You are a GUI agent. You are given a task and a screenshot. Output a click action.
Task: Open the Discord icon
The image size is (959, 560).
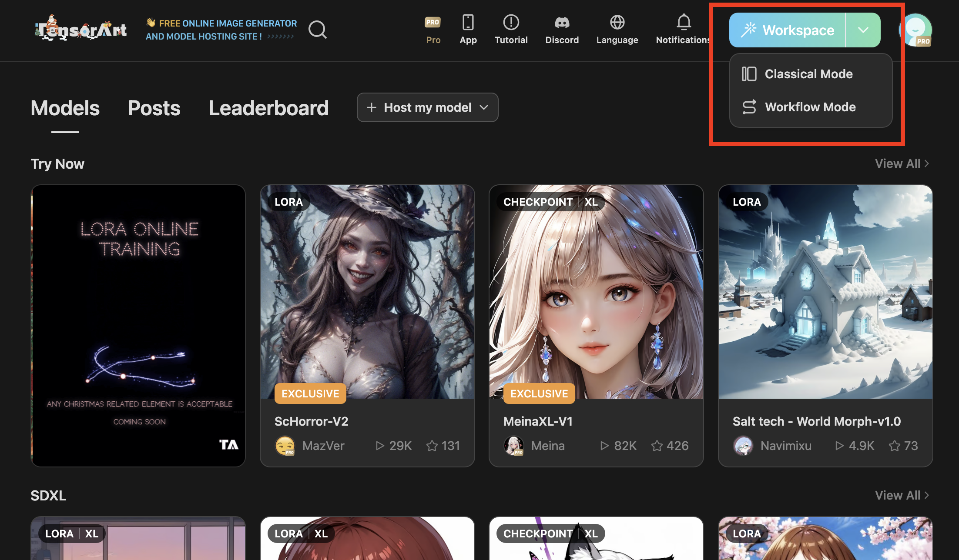coord(562,22)
